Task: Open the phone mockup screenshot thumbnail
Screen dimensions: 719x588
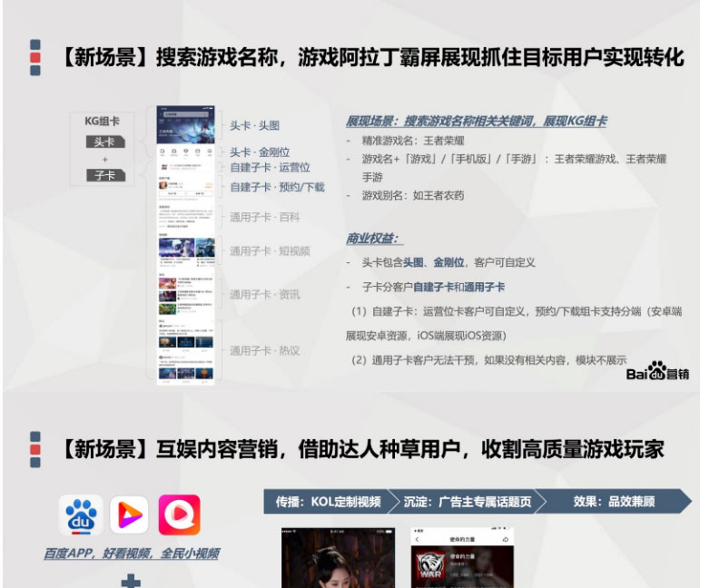Action: click(x=186, y=245)
